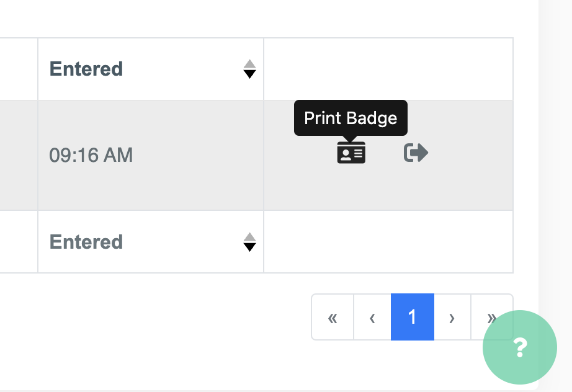The width and height of the screenshot is (572, 392).
Task: Select the 09:16 AM time cell
Action: pyautogui.click(x=91, y=155)
